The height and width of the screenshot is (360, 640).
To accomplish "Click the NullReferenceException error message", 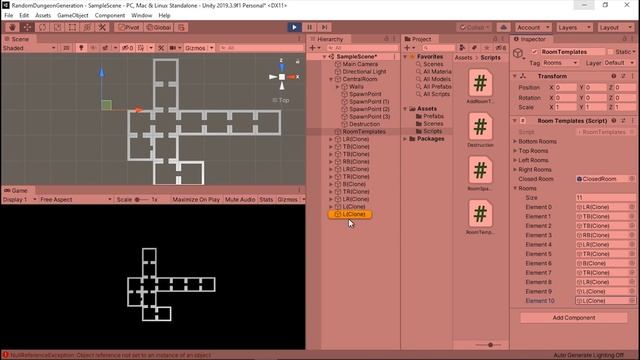I will 110,356.
